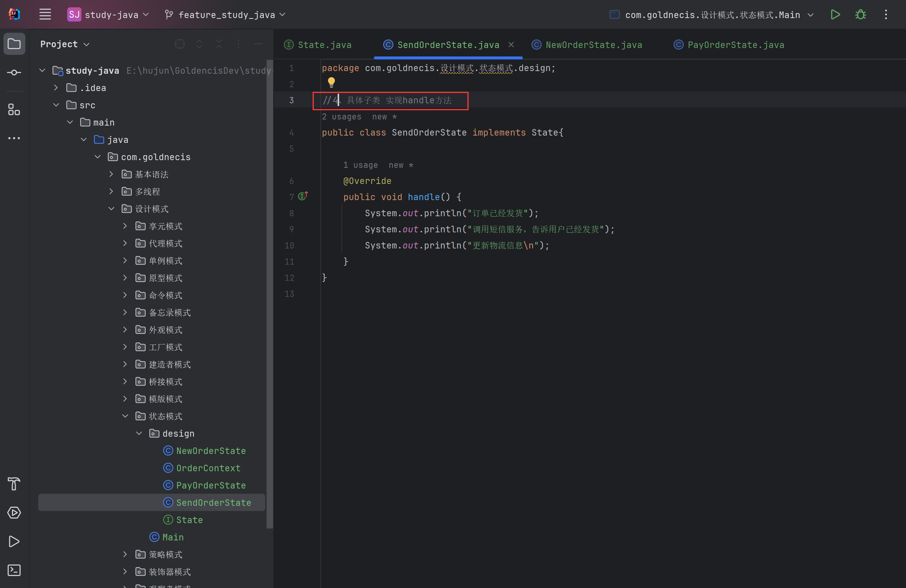This screenshot has height=588, width=906.
Task: Click the Select Opened File crosshair icon
Action: pyautogui.click(x=180, y=44)
